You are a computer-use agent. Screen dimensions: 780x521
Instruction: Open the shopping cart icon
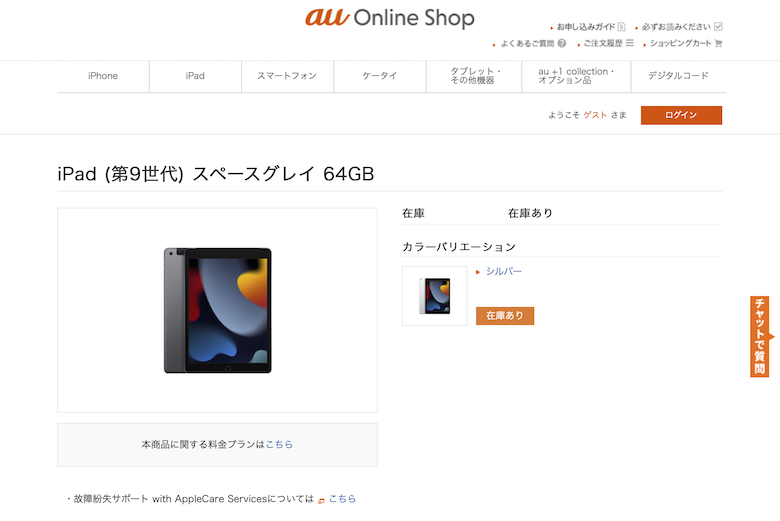[718, 43]
